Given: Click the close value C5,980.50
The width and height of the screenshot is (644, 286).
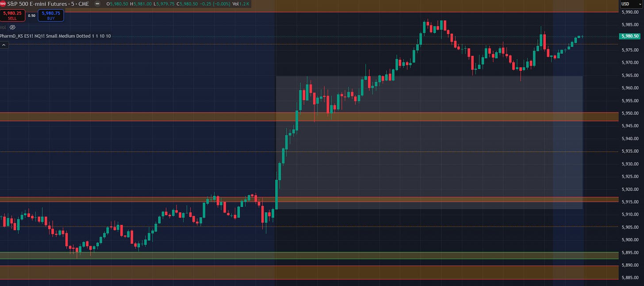Looking at the screenshot, I should [187, 4].
